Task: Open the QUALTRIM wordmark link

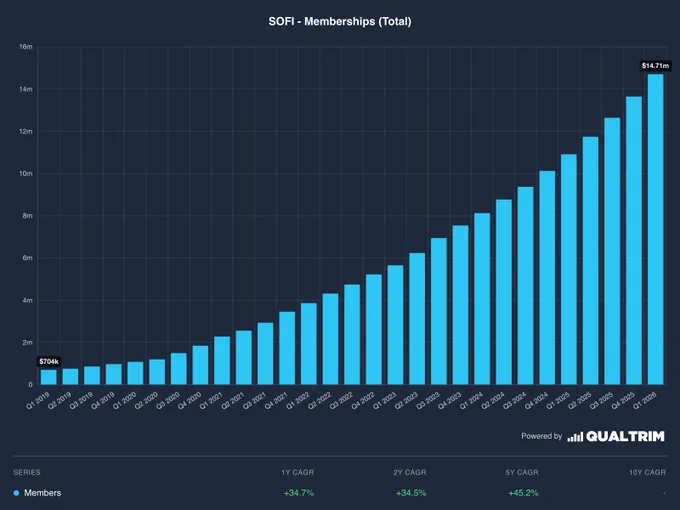Action: click(625, 436)
